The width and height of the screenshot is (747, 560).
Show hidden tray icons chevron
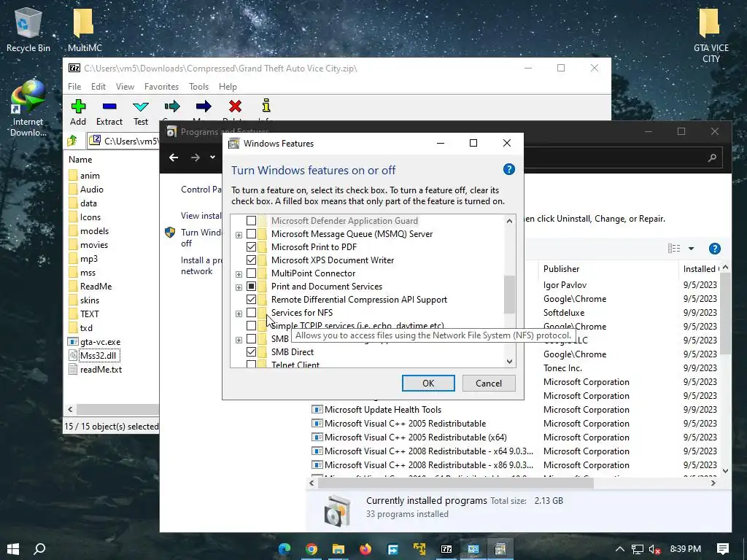coord(620,549)
